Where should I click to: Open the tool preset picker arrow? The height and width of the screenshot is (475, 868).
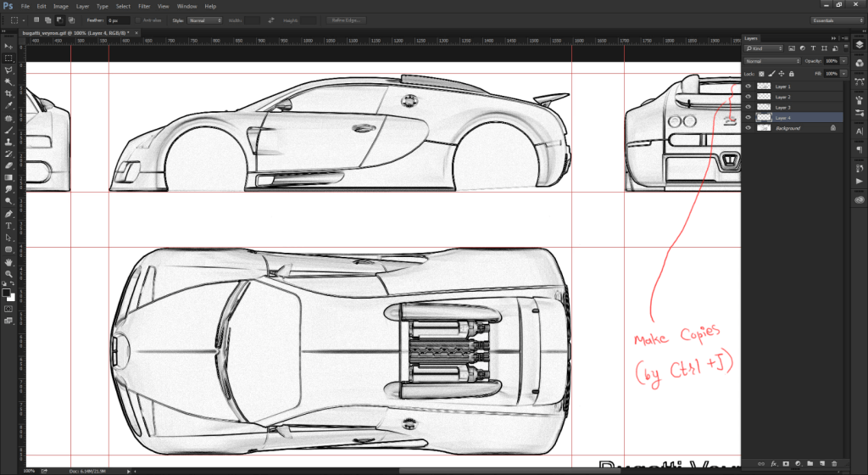(x=24, y=20)
